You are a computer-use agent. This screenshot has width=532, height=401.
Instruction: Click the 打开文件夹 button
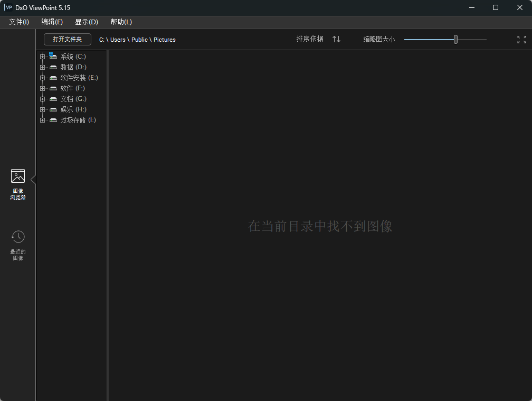coord(68,40)
